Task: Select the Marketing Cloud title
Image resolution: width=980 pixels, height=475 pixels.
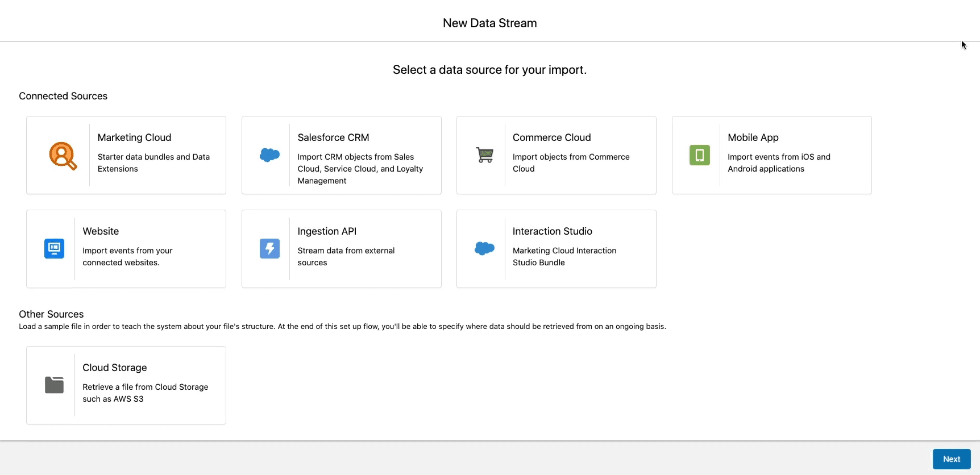Action: pyautogui.click(x=134, y=137)
